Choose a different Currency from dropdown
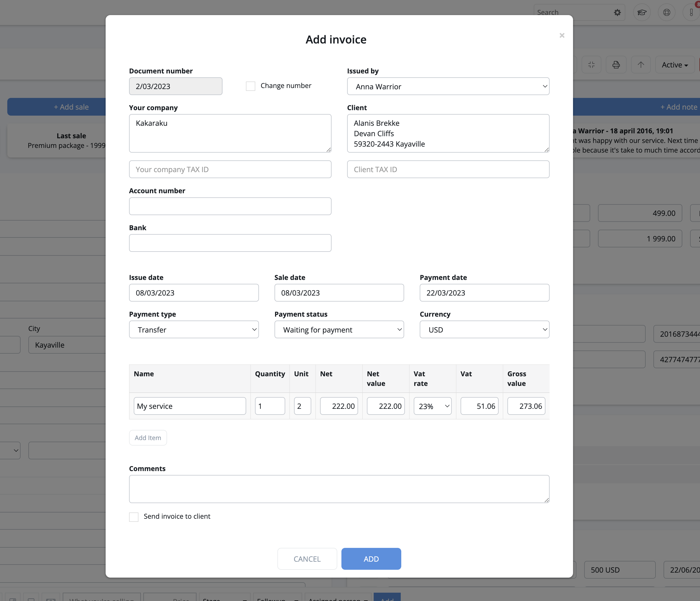This screenshot has height=601, width=700. pos(484,330)
